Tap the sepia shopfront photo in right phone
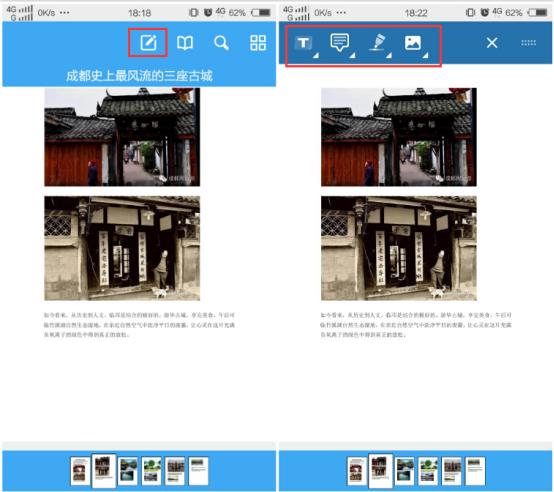Screen dimensions: 554x492 coord(399,248)
